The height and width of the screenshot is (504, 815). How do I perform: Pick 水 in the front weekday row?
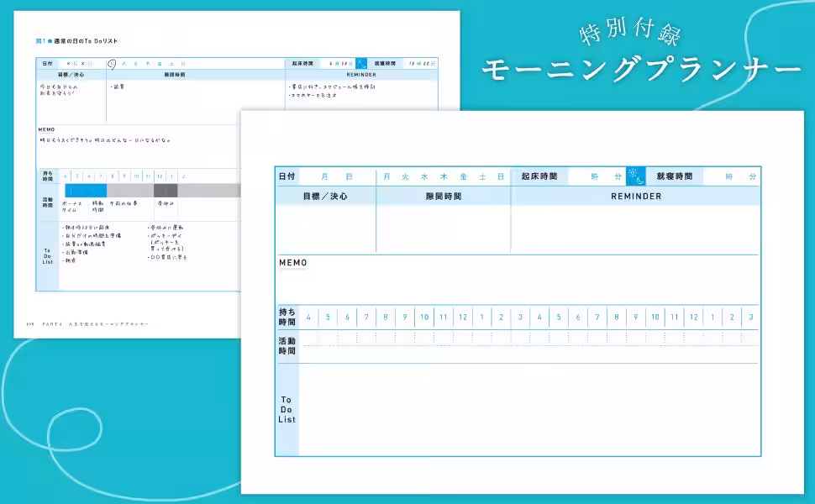pos(424,176)
